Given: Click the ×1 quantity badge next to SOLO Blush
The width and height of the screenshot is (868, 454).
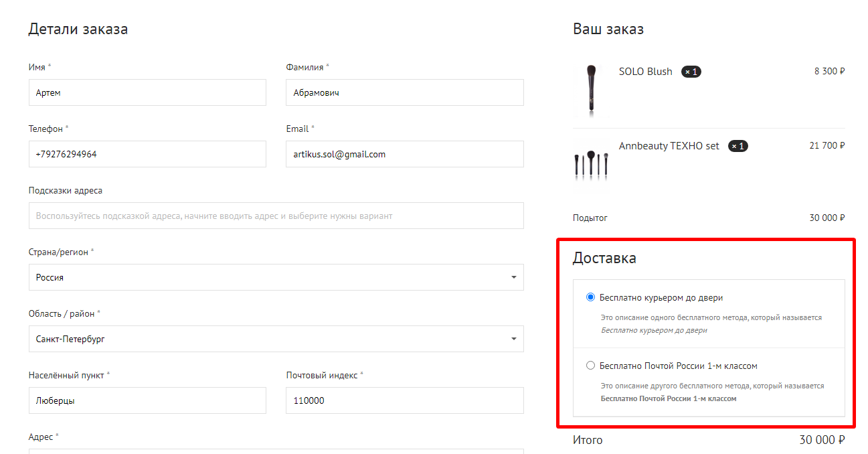Looking at the screenshot, I should (x=691, y=72).
